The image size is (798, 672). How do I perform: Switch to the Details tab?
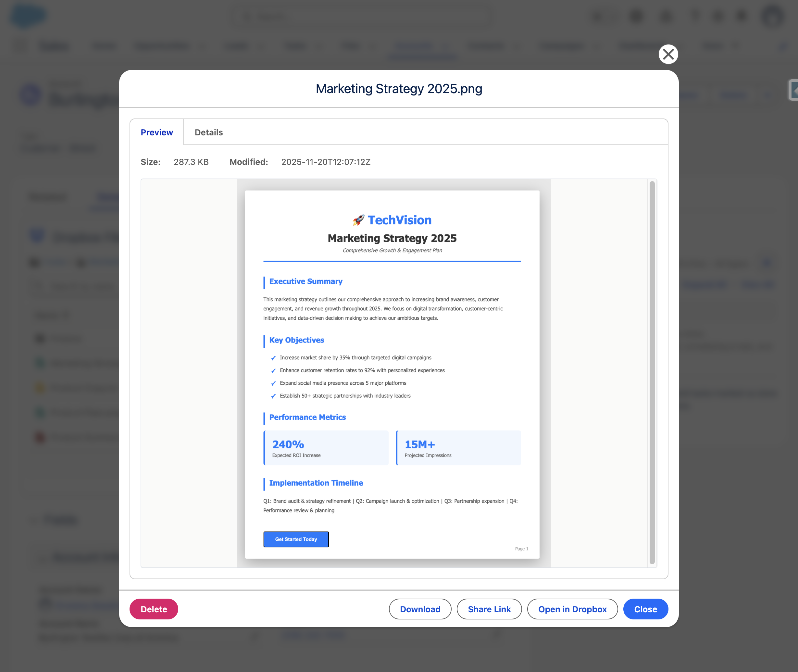click(x=209, y=132)
